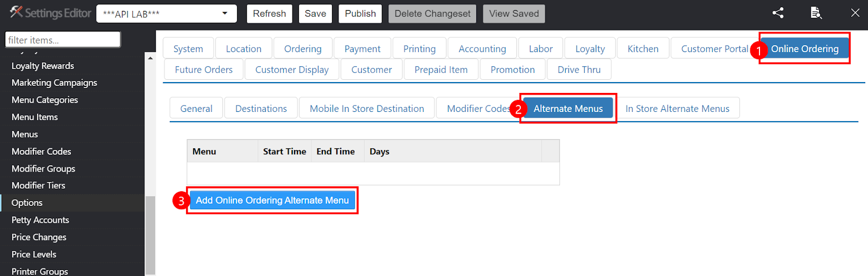The width and height of the screenshot is (868, 276).
Task: Open the Alternate Menus sub-tab
Action: [x=568, y=109]
